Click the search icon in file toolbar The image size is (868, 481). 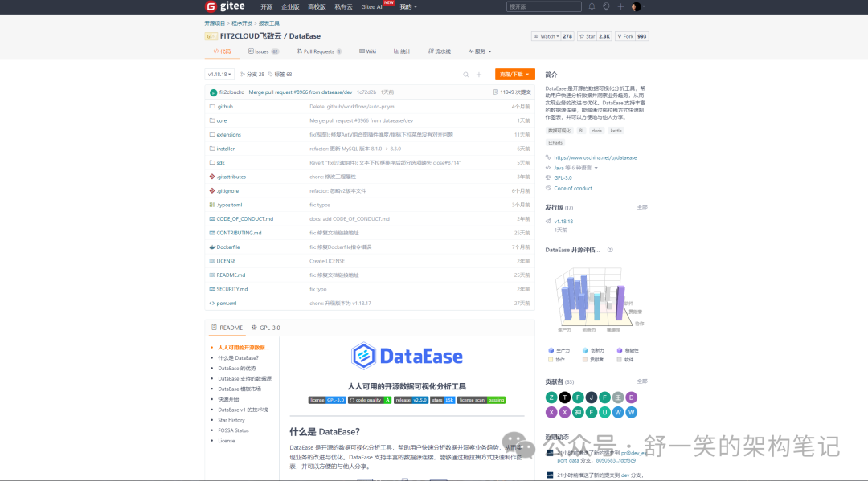(465, 75)
